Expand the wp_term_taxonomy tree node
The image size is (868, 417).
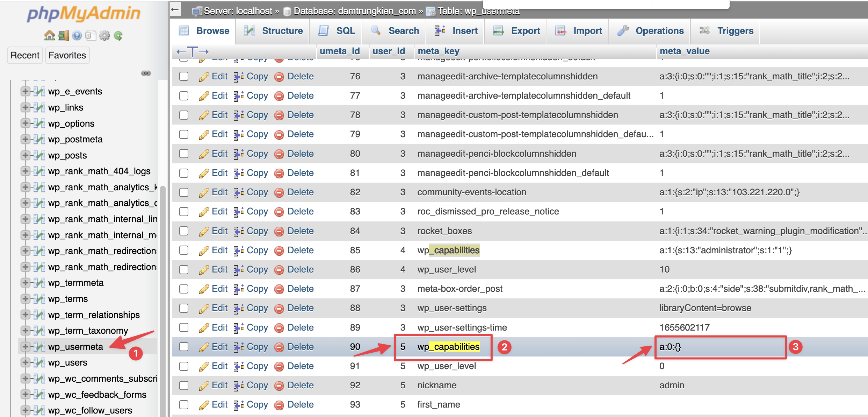point(25,331)
